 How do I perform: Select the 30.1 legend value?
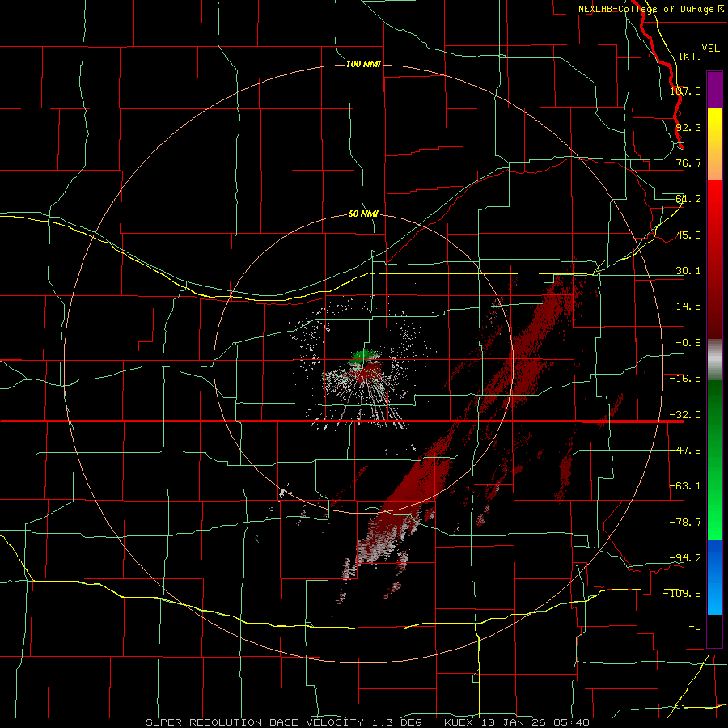pos(688,271)
